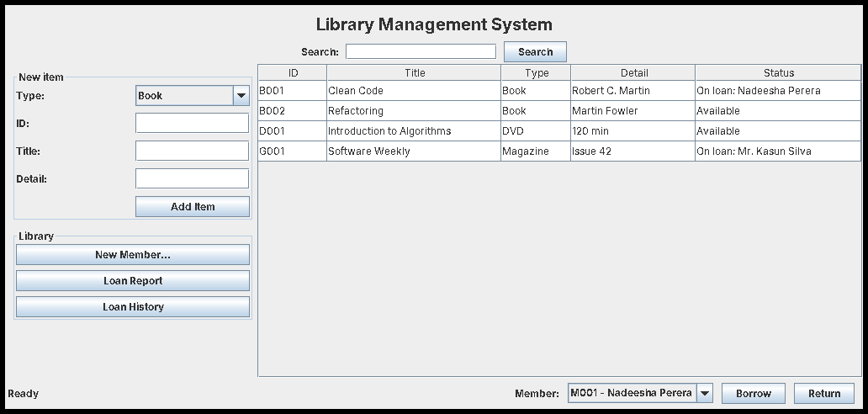Screen dimensions: 868x414
Task: Select the Available status in the Refactoring row
Action: (778, 111)
